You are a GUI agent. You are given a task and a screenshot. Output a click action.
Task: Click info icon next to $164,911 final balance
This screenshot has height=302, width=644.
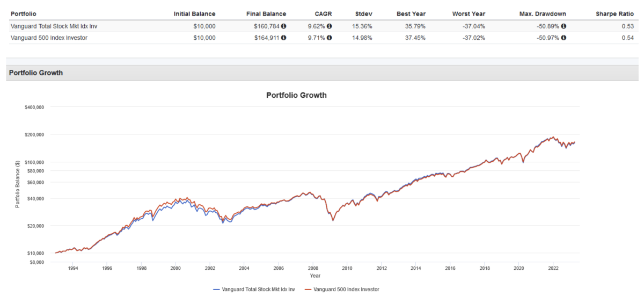click(284, 38)
